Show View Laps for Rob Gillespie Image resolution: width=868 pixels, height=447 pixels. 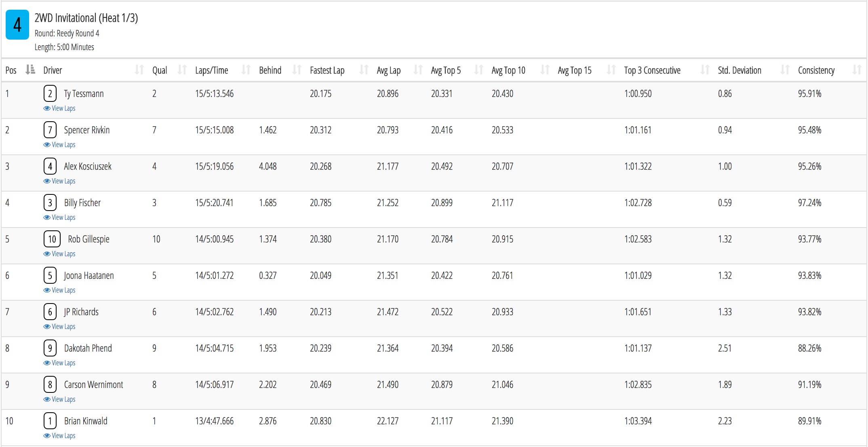tap(59, 254)
